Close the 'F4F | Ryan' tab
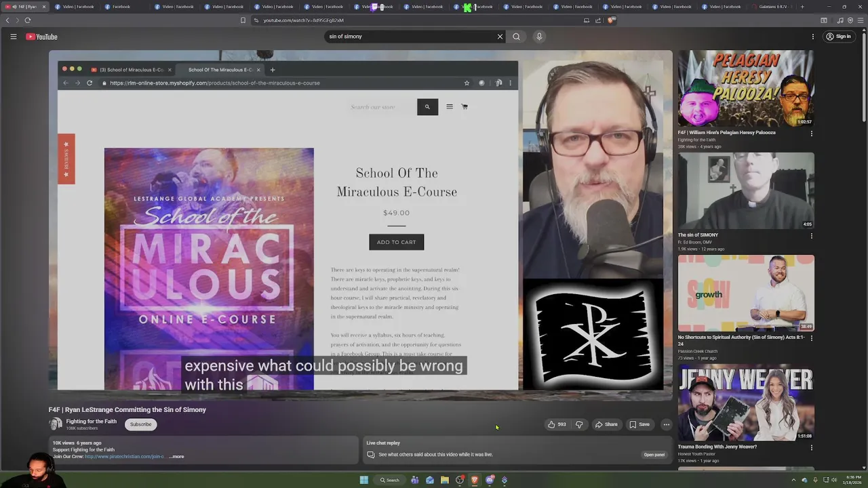Image resolution: width=868 pixels, height=488 pixels. pyautogui.click(x=44, y=7)
